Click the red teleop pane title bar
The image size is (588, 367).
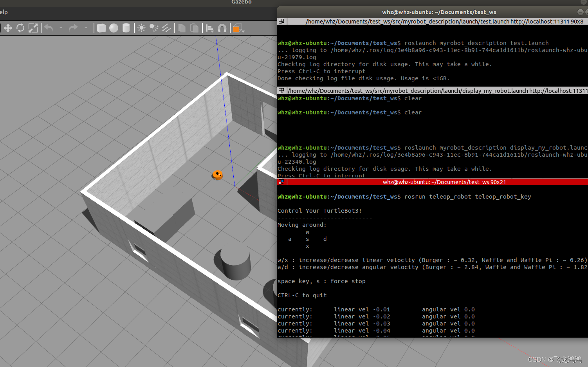(433, 182)
